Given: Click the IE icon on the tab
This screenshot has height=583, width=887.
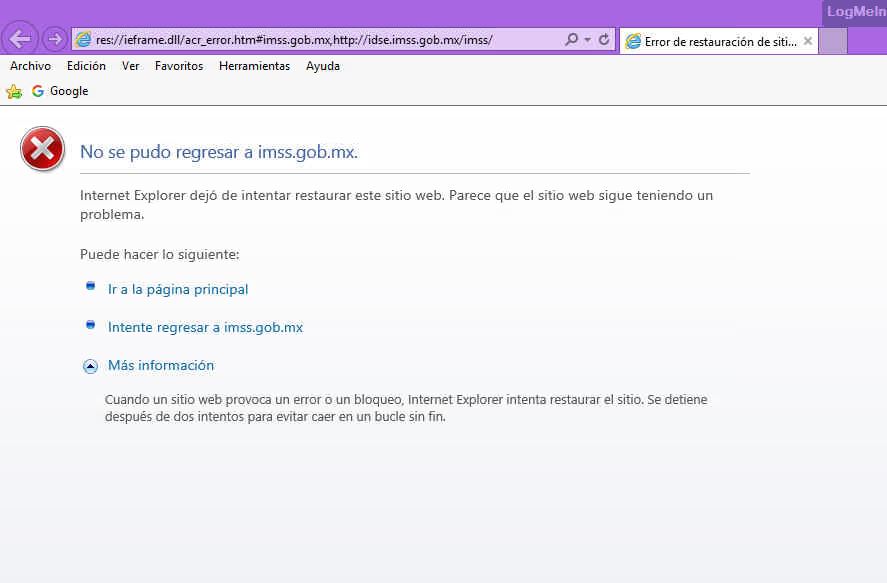Looking at the screenshot, I should coord(633,41).
